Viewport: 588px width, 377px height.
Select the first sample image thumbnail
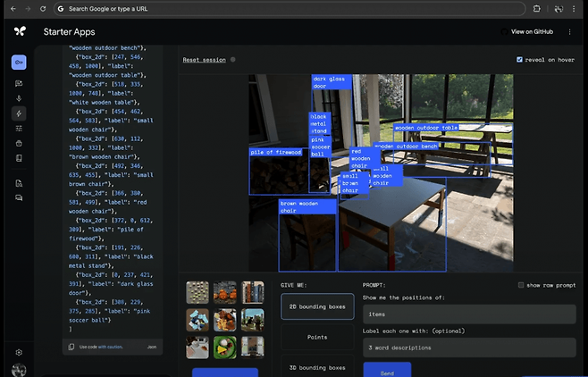[x=197, y=292]
